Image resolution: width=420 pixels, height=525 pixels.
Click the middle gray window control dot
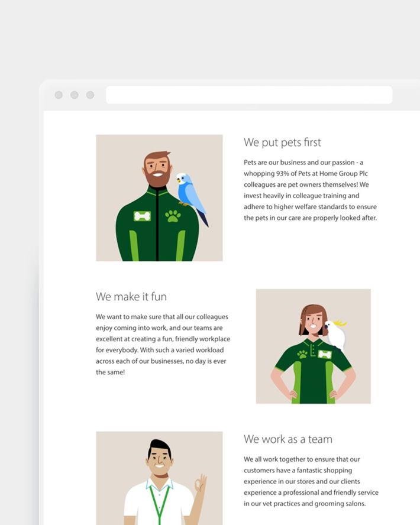(75, 95)
